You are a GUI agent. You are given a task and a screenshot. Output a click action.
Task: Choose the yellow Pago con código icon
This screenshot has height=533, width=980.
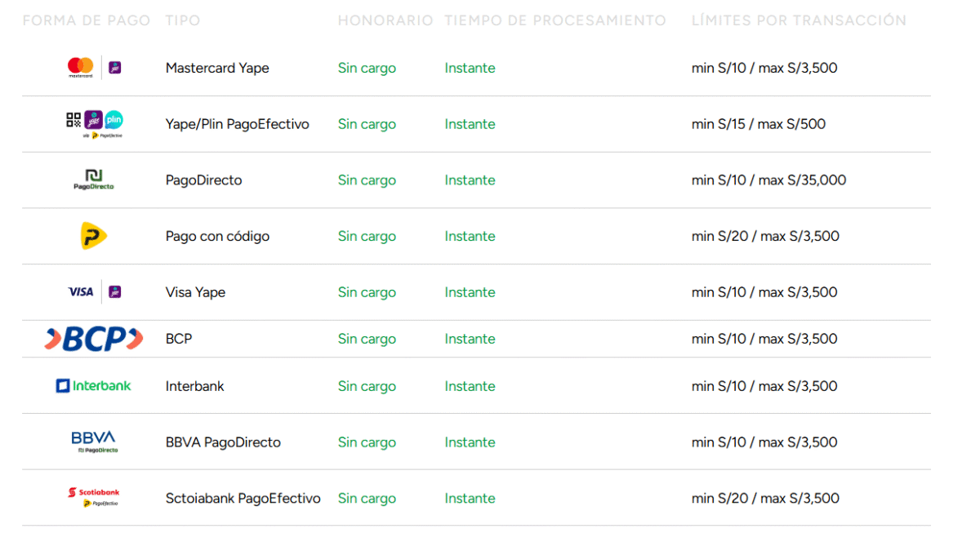94,236
